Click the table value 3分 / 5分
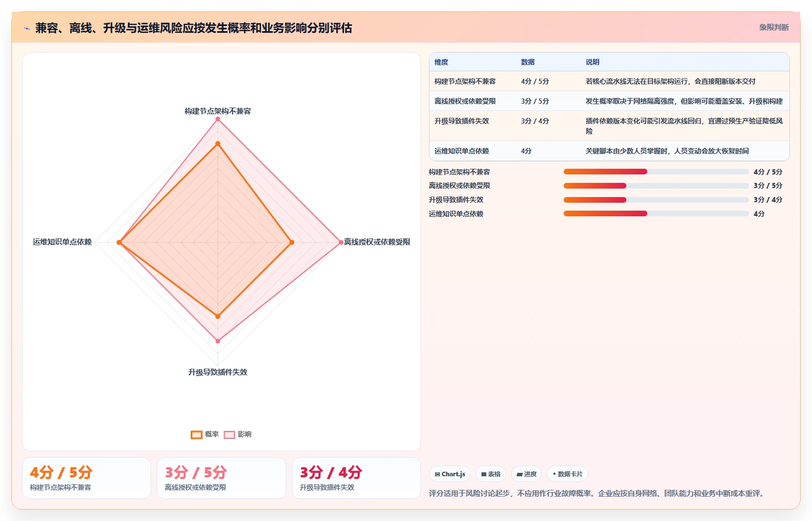812x521 pixels. [x=535, y=101]
